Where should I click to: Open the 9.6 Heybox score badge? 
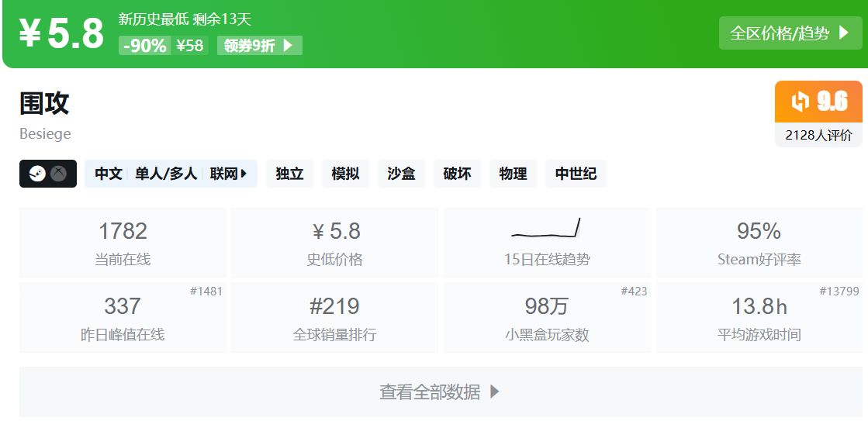(x=818, y=102)
